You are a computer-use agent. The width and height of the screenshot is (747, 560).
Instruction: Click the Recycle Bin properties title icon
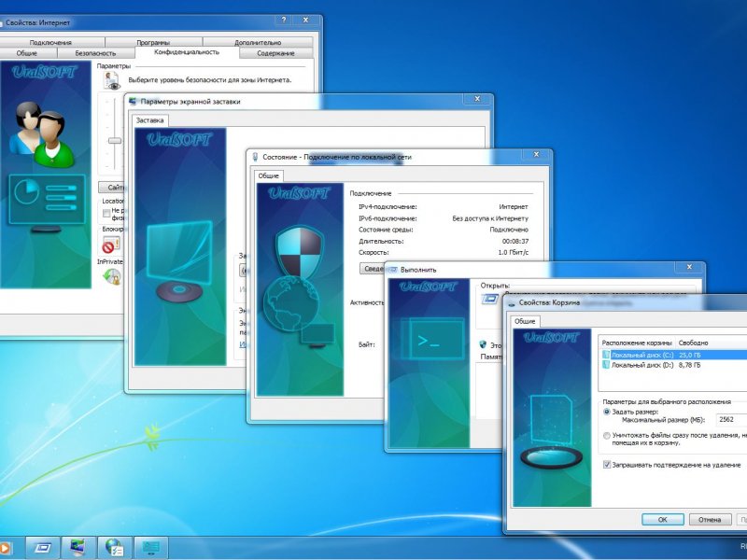click(x=512, y=302)
